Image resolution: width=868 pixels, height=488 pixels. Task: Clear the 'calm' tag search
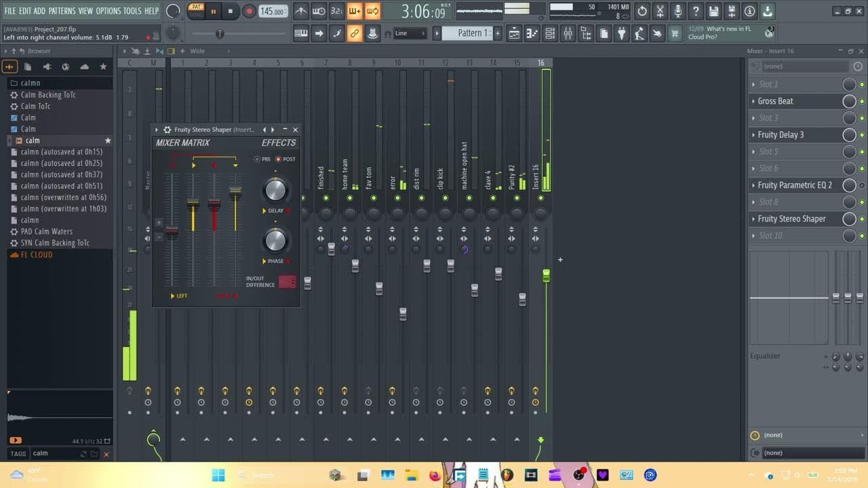[x=106, y=454]
